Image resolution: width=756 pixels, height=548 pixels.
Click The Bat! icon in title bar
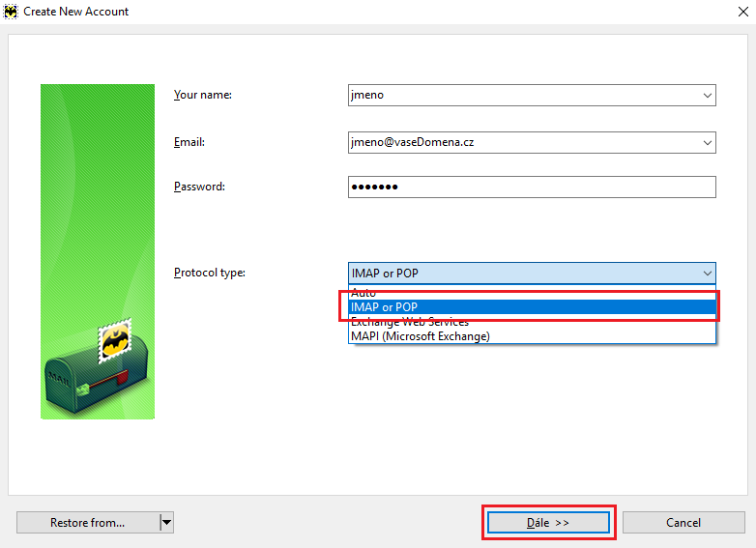coord(11,12)
